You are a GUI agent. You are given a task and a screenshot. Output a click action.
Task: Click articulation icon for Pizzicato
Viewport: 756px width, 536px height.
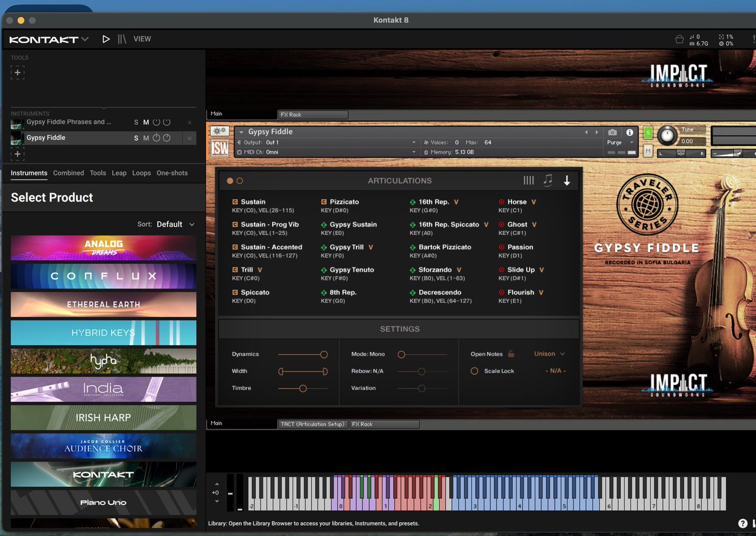[324, 202]
